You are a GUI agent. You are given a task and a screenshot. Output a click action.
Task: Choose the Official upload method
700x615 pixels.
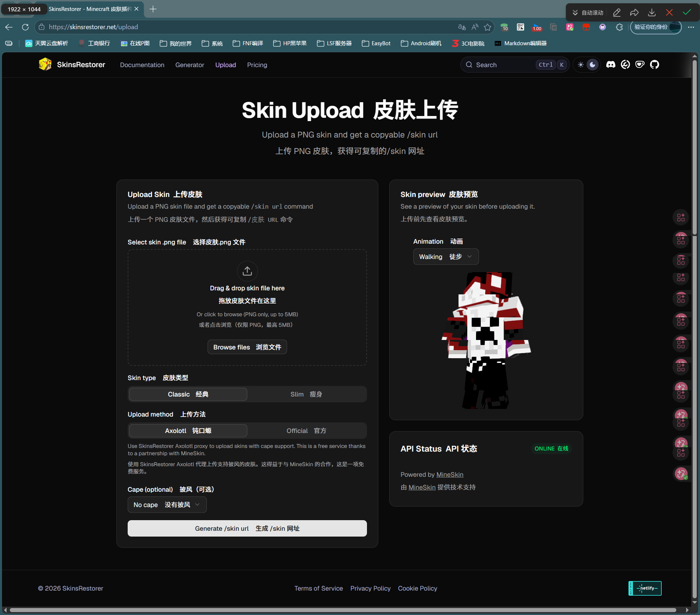[x=306, y=430]
